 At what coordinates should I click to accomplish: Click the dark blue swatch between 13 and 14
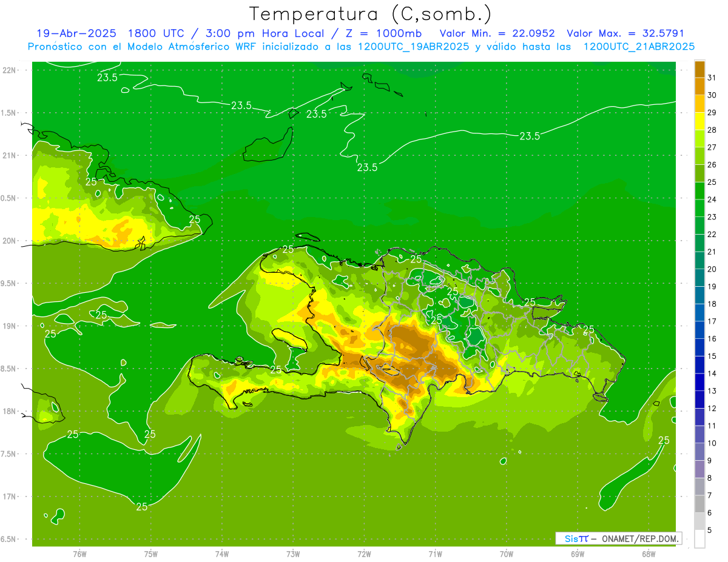click(699, 382)
